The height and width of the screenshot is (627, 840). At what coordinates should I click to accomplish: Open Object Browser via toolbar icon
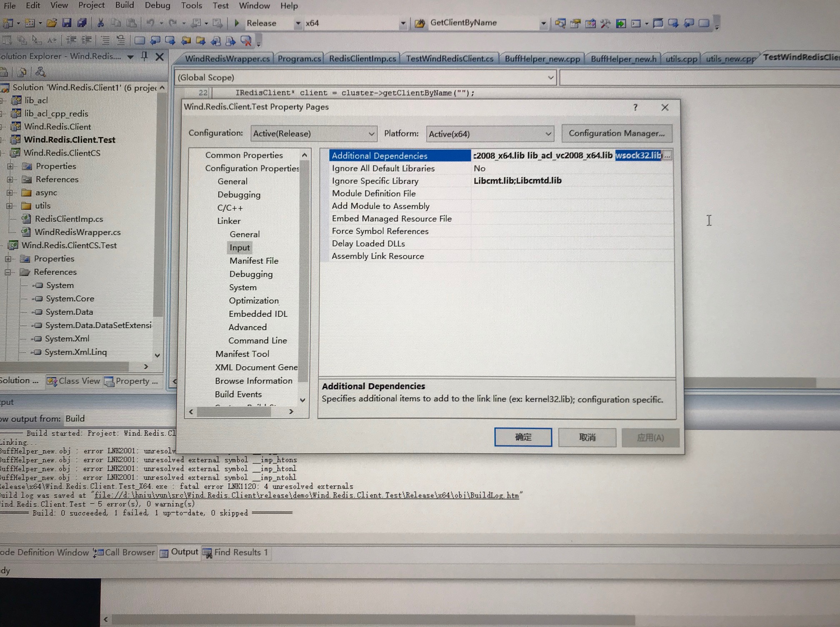pos(590,23)
